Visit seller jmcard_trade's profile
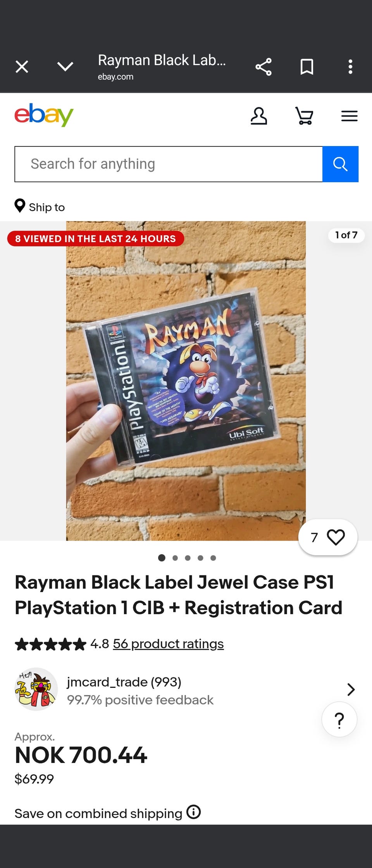This screenshot has width=372, height=868. click(x=124, y=682)
